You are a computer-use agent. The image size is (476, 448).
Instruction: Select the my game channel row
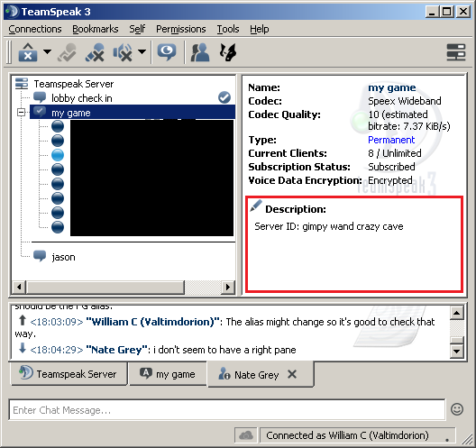click(133, 113)
